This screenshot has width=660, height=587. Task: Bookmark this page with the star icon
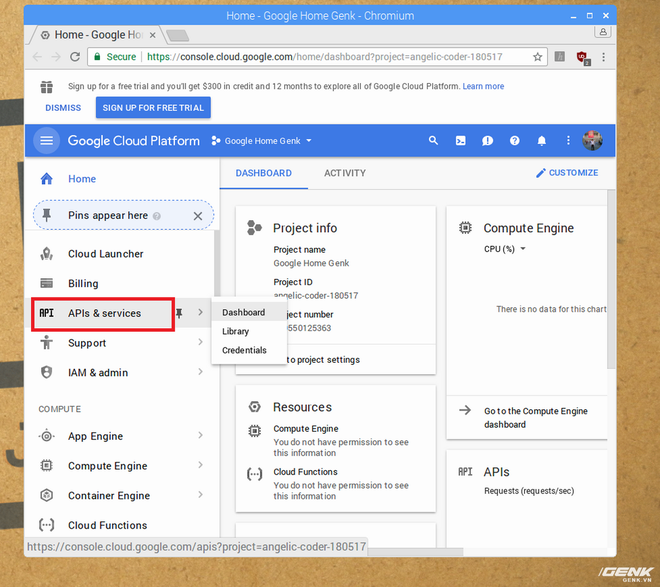click(538, 57)
